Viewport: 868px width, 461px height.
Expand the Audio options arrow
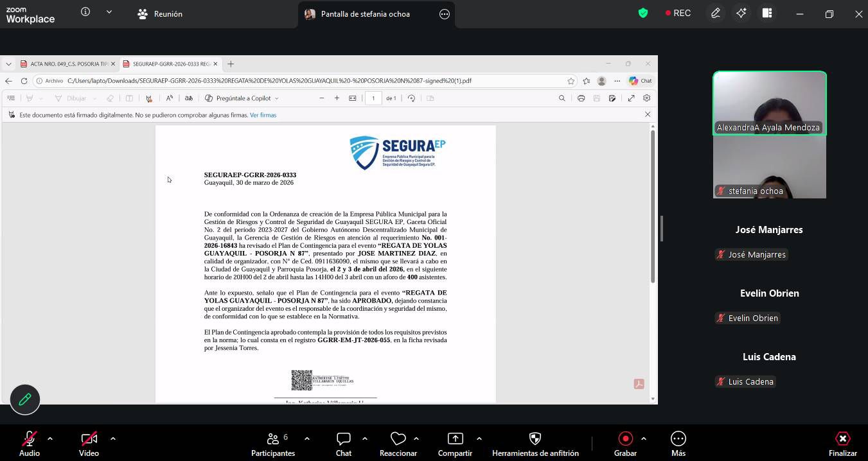coord(50,439)
